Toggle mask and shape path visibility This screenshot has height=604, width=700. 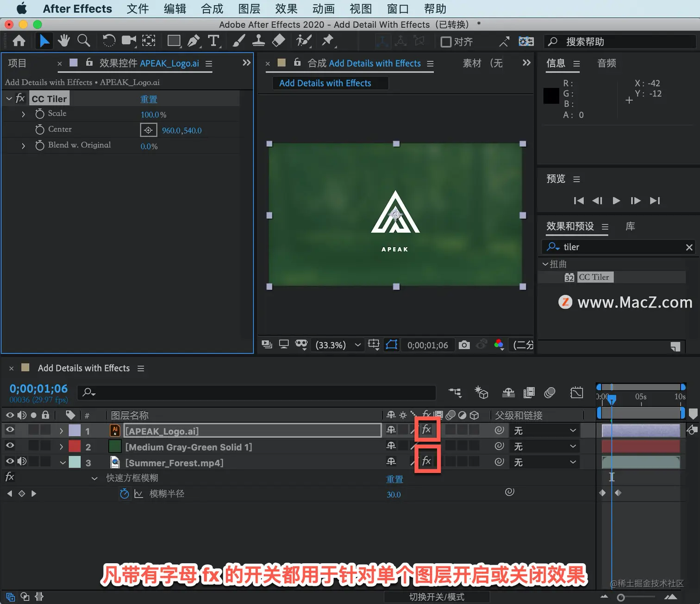pos(392,345)
